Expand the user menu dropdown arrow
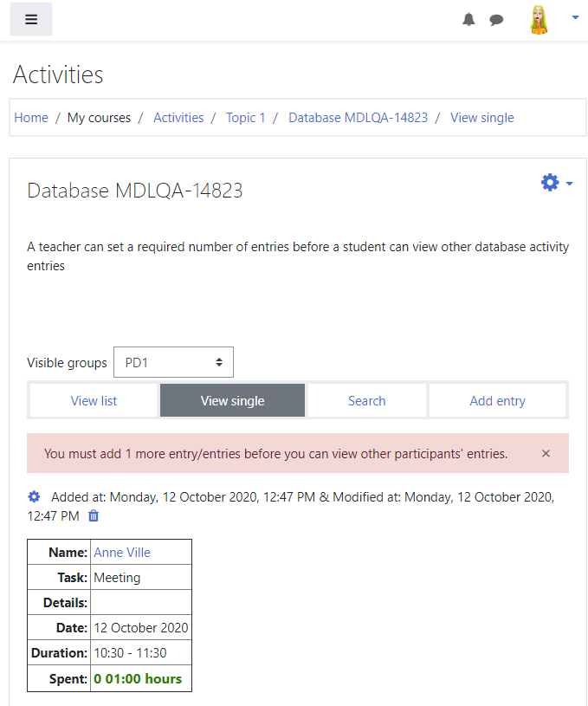 (x=575, y=17)
